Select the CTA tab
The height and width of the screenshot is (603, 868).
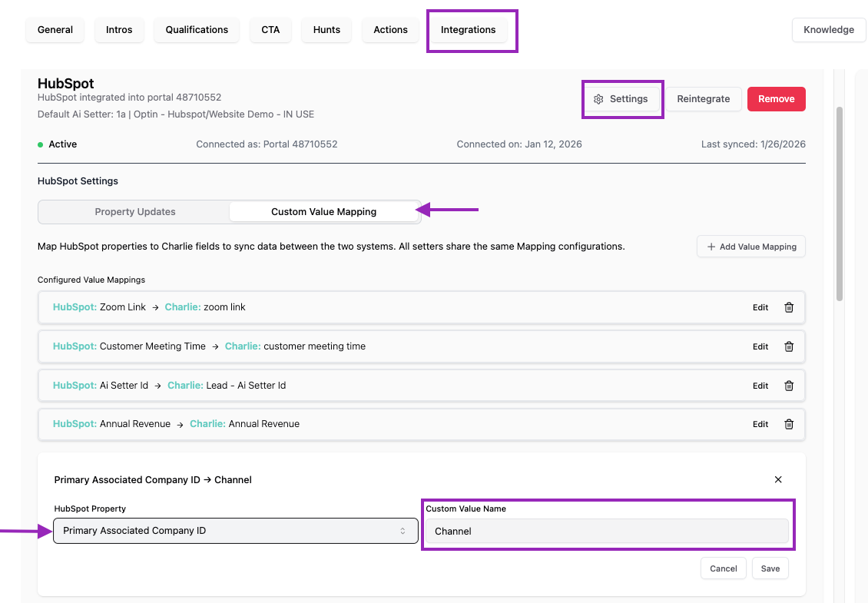(270, 30)
